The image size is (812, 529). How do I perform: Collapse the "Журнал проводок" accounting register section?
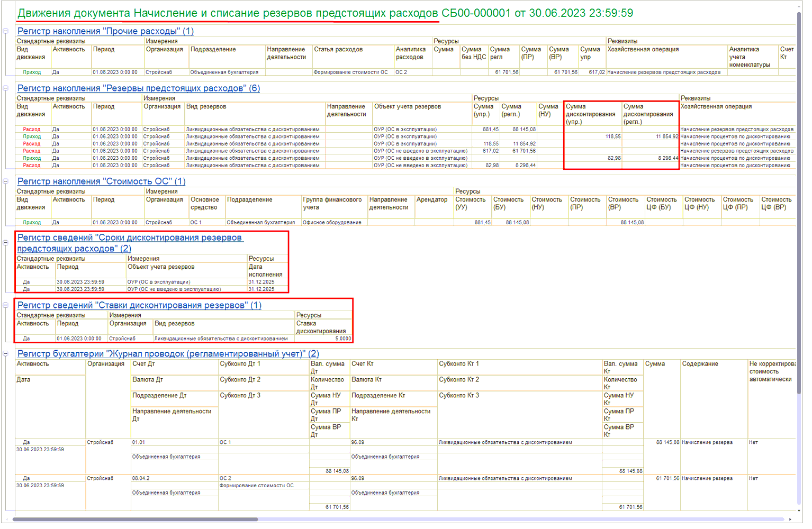click(6, 354)
